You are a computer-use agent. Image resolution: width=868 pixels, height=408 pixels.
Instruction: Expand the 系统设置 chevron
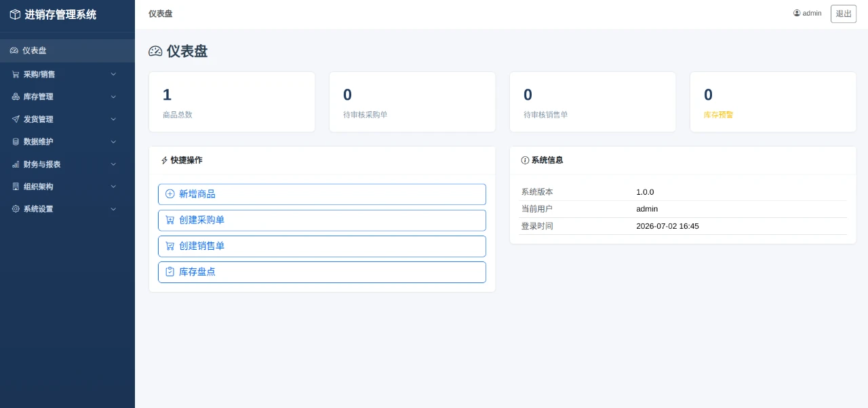coord(113,208)
